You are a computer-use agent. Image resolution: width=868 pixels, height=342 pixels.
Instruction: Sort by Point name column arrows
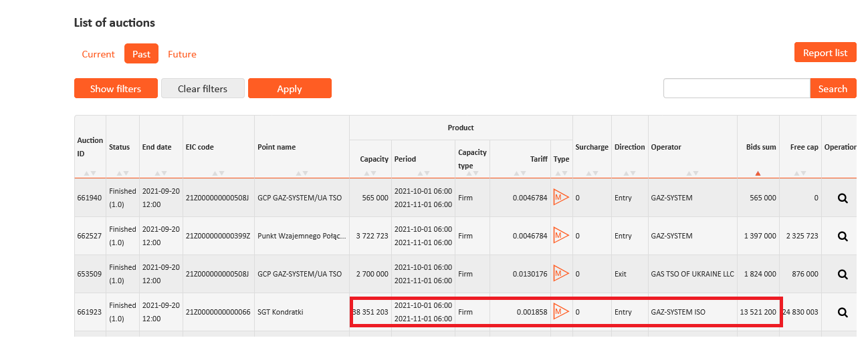pos(301,173)
